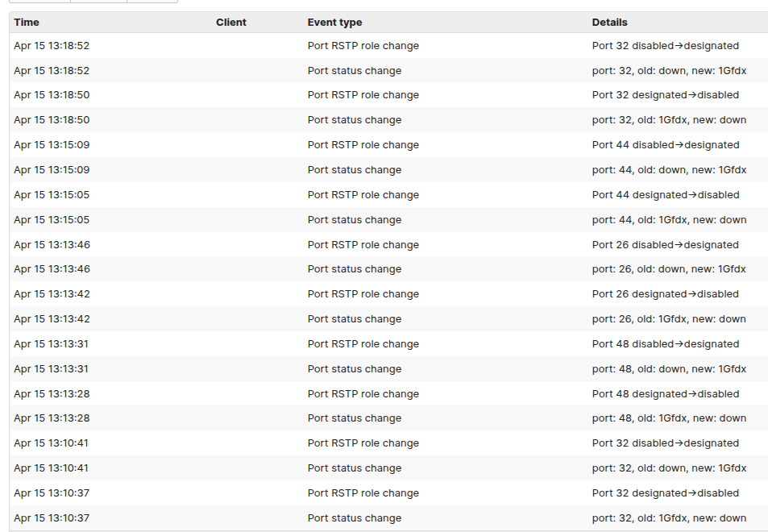Click 'port: 26, old: 1Gfdx, new: down' cell

(x=669, y=319)
